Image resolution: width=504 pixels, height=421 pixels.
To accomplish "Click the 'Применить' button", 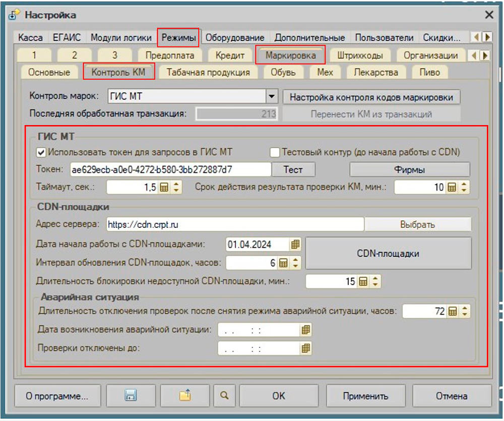I will coord(365,396).
